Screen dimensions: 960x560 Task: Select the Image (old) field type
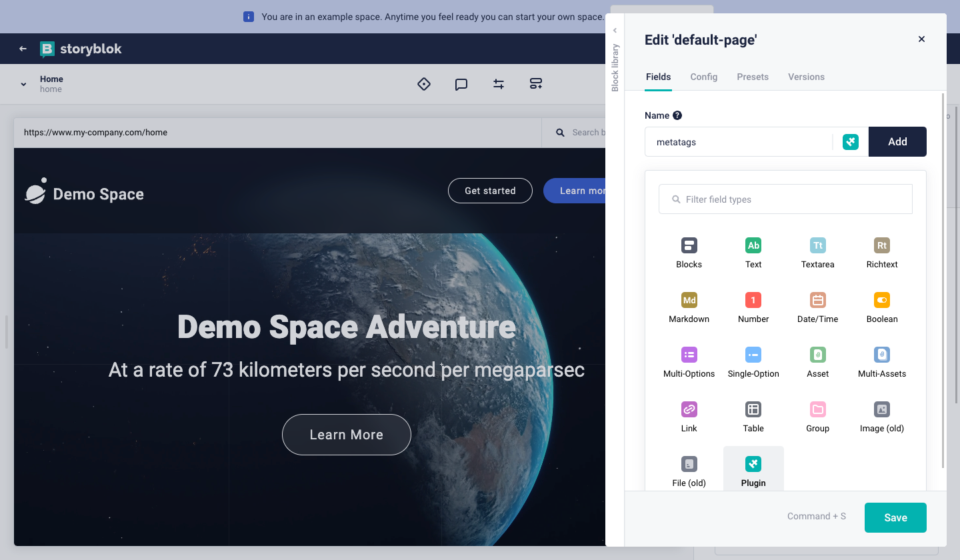[x=882, y=417]
